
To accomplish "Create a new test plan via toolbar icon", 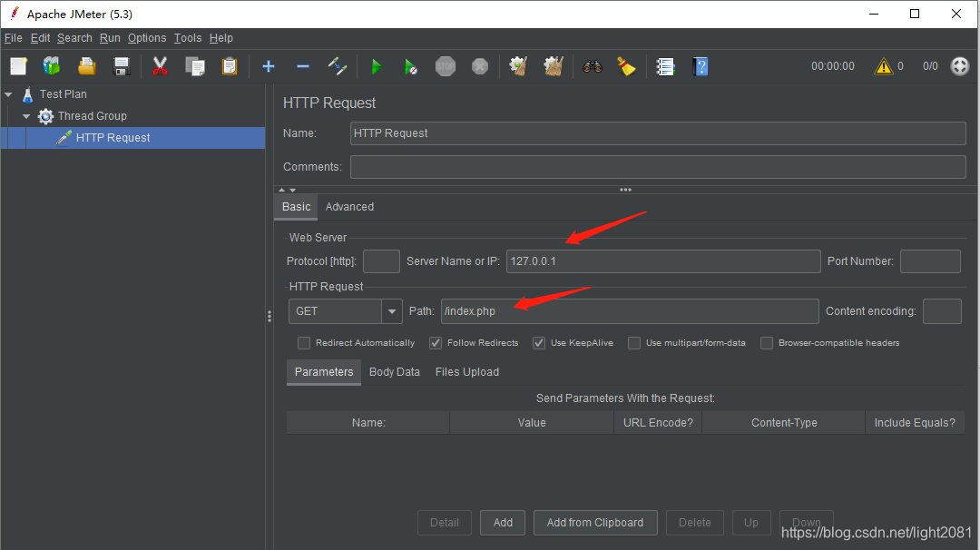I will 19,66.
